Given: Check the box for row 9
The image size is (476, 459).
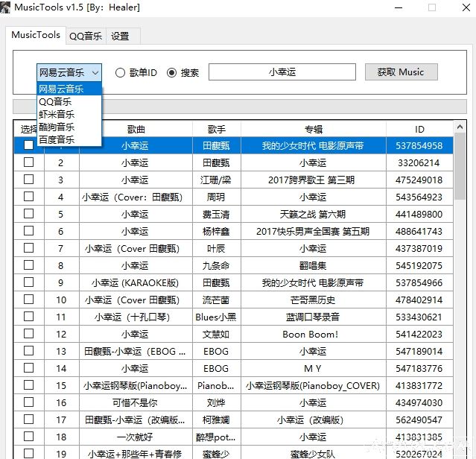Looking at the screenshot, I should coord(28,282).
